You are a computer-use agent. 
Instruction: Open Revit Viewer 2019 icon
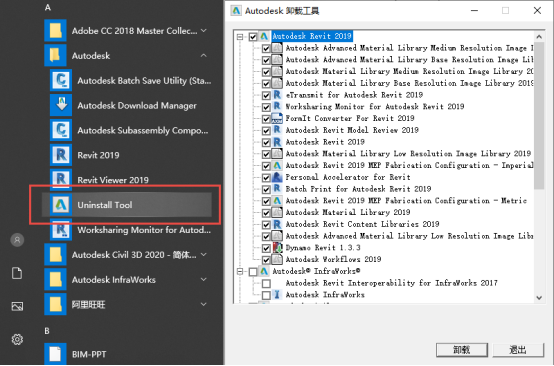coord(61,179)
